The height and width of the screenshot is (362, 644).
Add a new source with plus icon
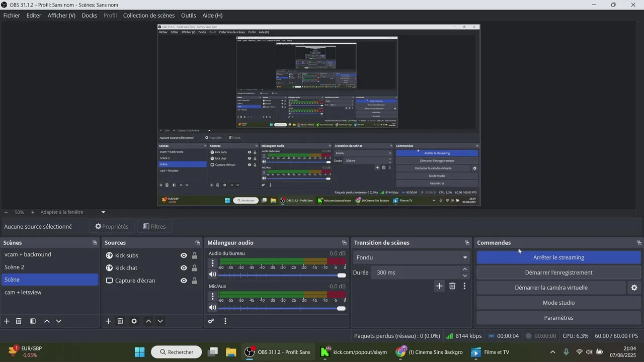pos(108,321)
